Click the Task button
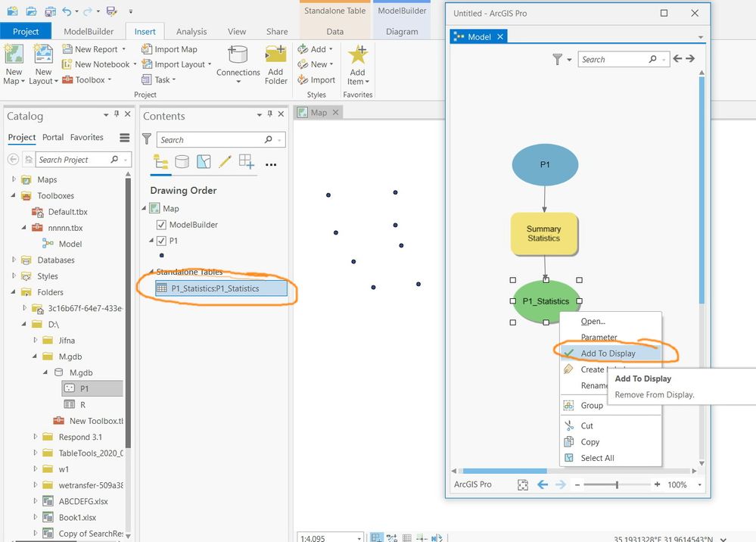This screenshot has width=756, height=542. [x=159, y=79]
